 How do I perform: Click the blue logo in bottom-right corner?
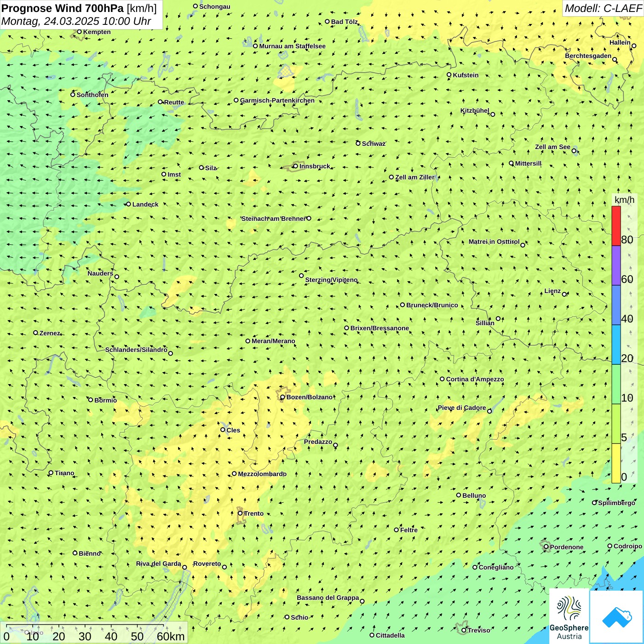tap(616, 616)
